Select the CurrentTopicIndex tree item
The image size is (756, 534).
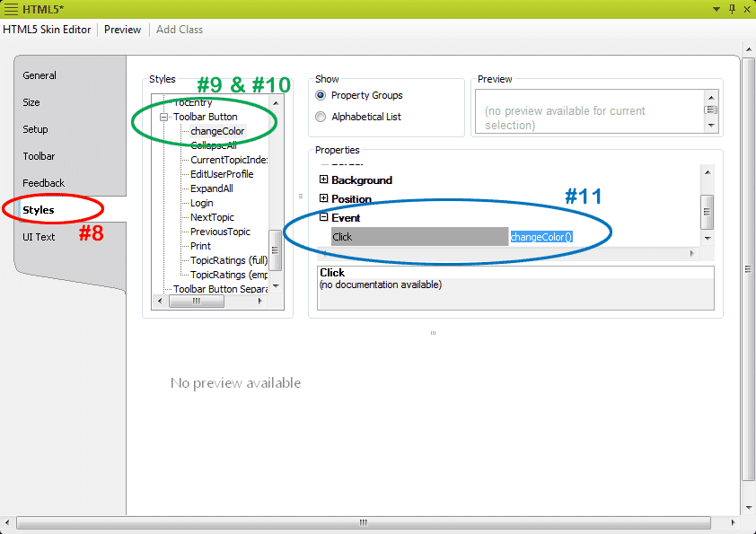229,160
